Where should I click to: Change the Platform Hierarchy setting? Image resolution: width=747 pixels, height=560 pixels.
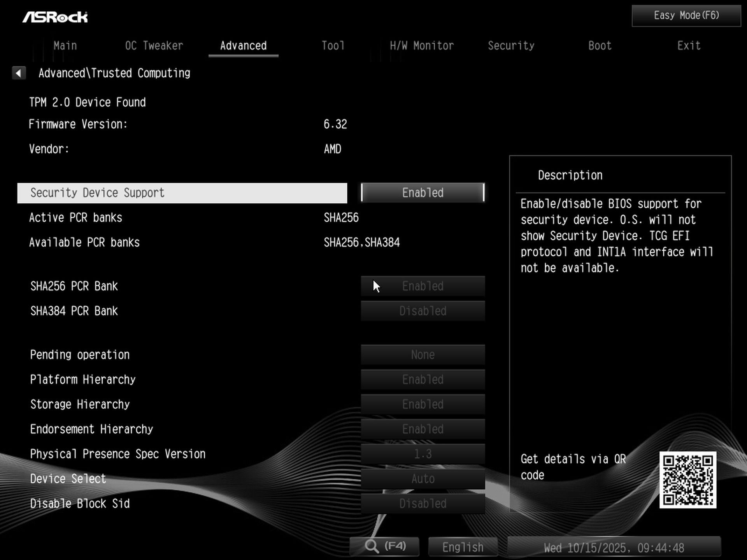coord(423,379)
